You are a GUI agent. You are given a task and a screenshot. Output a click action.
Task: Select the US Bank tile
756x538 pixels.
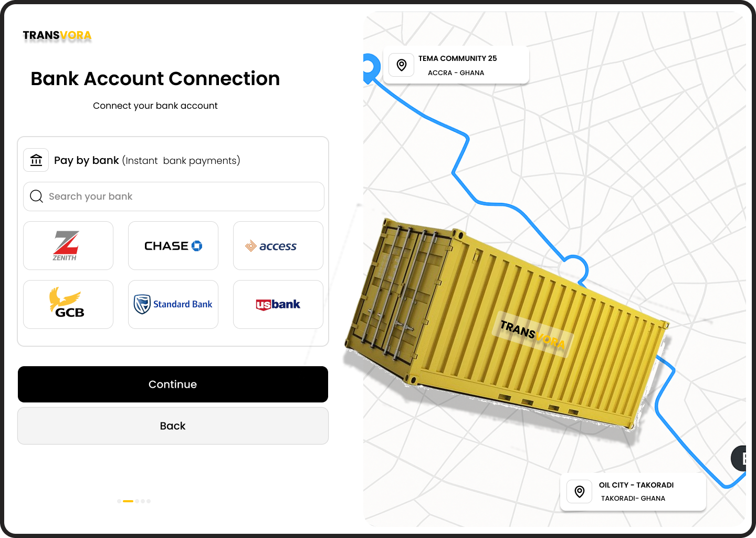click(278, 304)
